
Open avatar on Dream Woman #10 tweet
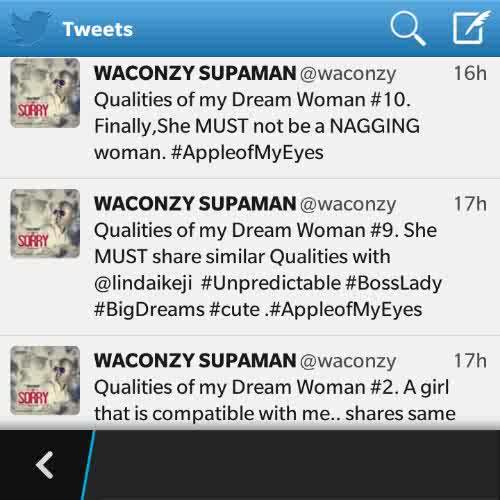pyautogui.click(x=45, y=93)
